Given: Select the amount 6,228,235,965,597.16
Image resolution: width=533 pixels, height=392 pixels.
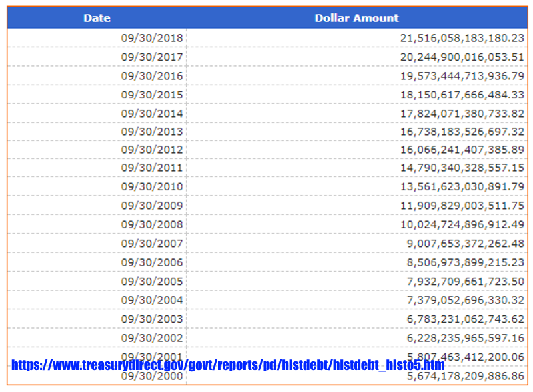Looking at the screenshot, I should pyautogui.click(x=465, y=338).
